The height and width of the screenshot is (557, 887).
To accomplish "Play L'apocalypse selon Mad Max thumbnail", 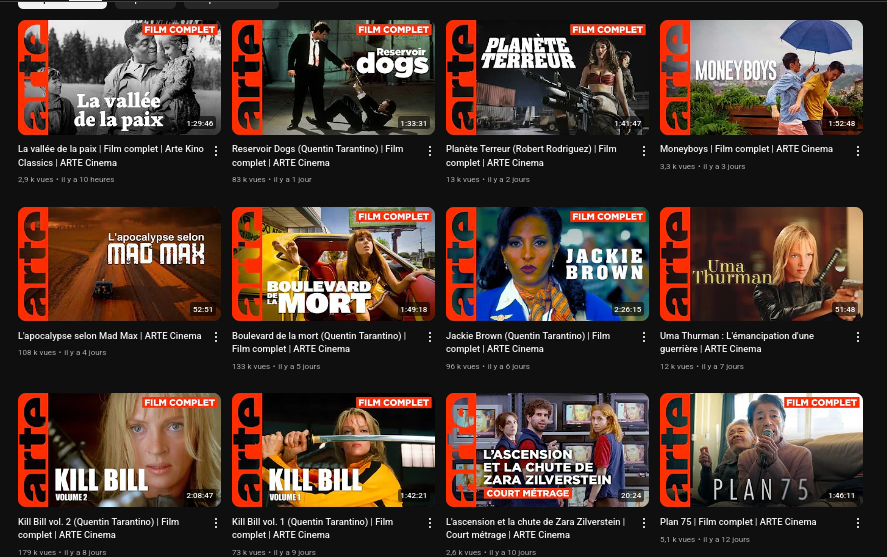I will tap(119, 264).
